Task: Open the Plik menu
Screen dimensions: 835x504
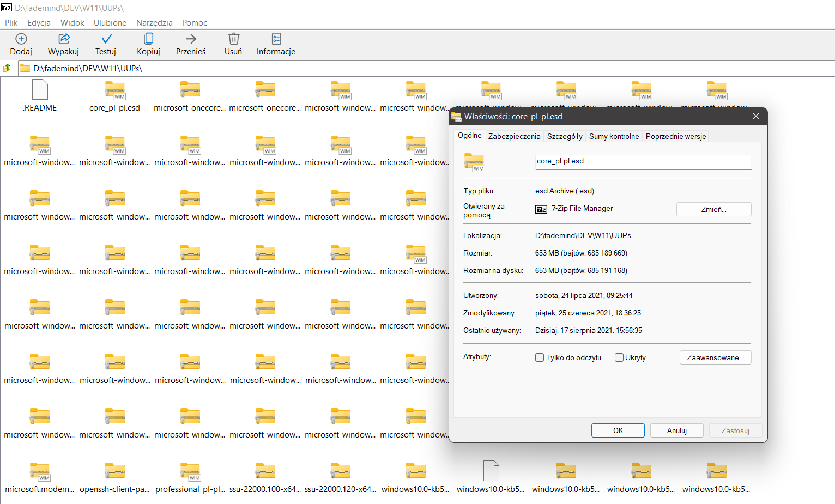Action: [x=11, y=23]
